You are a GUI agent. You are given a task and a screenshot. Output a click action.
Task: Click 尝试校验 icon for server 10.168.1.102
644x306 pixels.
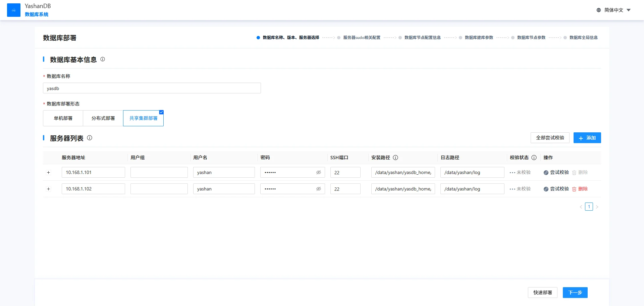click(x=546, y=189)
